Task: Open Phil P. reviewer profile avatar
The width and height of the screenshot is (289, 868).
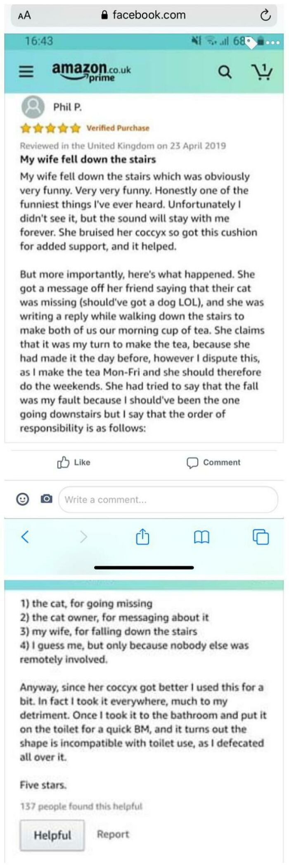Action: (33, 107)
